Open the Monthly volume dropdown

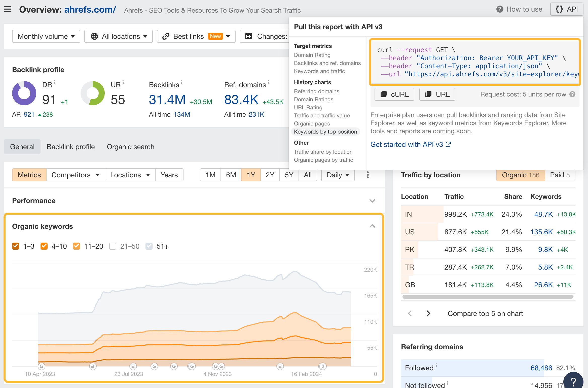pyautogui.click(x=46, y=36)
